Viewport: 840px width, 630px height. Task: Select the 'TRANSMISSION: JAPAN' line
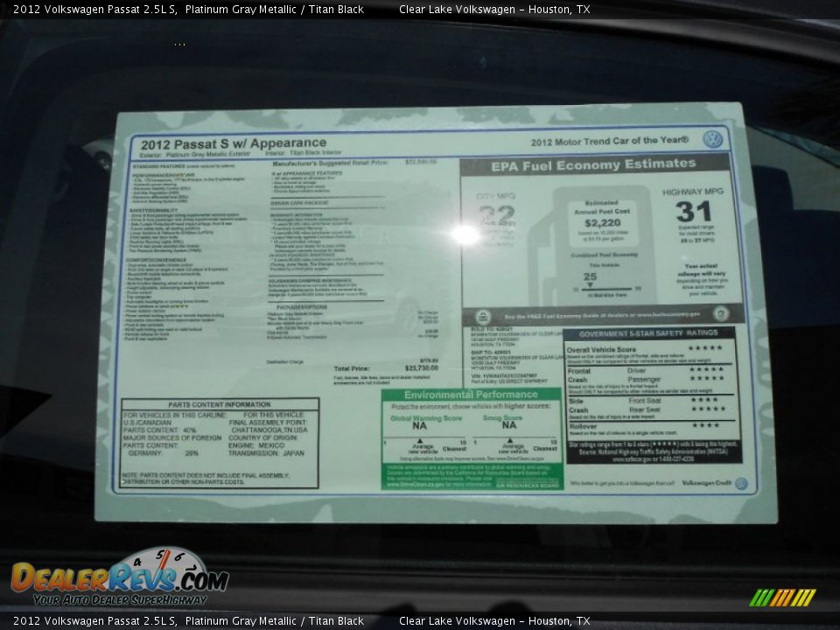point(266,453)
